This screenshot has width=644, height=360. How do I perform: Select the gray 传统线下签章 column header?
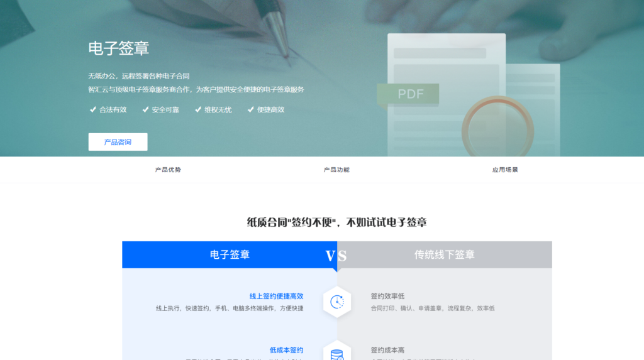coord(444,254)
